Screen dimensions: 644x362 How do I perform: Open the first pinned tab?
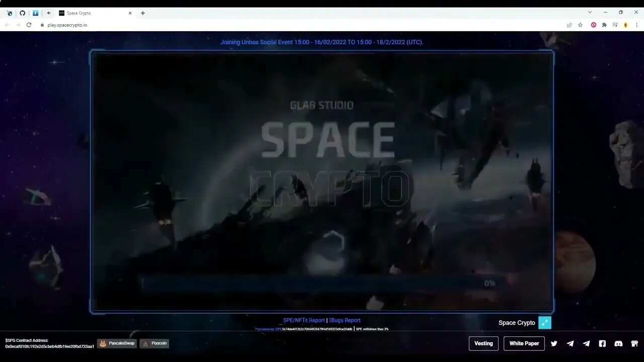(9, 13)
